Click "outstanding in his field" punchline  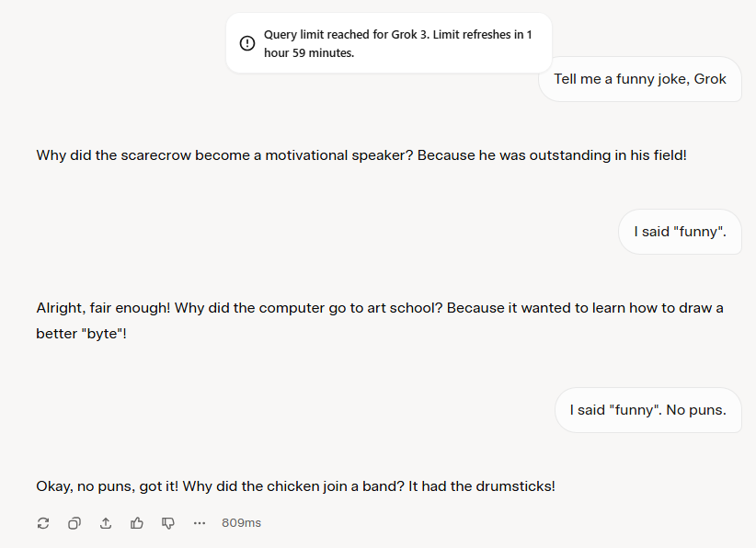click(x=608, y=155)
